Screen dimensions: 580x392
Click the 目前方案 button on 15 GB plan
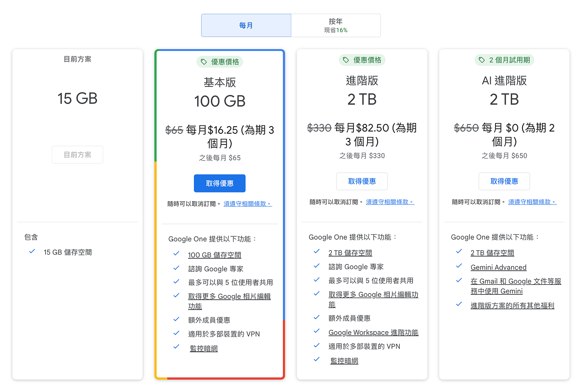pos(77,154)
